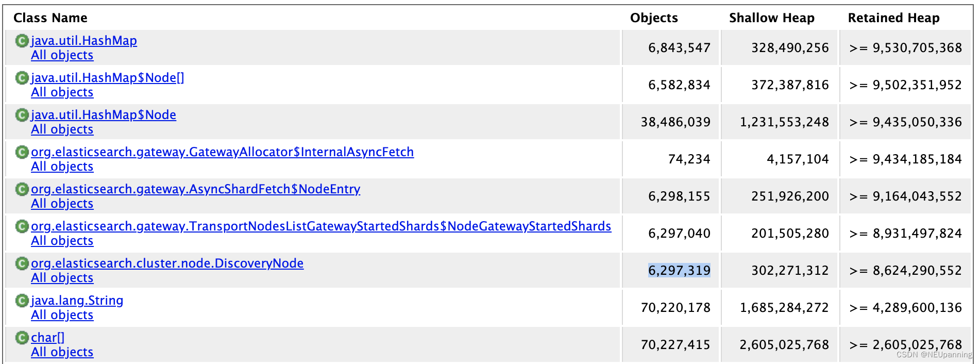This screenshot has height=364, width=980.
Task: Click the green class icon for java.util.HashMap$Node[]
Action: [21, 78]
